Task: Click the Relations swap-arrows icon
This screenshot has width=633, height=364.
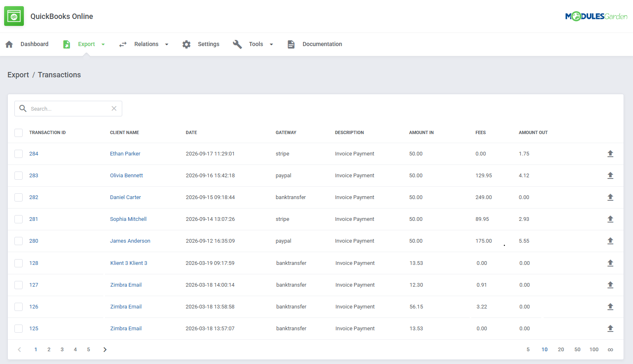Action: pos(123,44)
